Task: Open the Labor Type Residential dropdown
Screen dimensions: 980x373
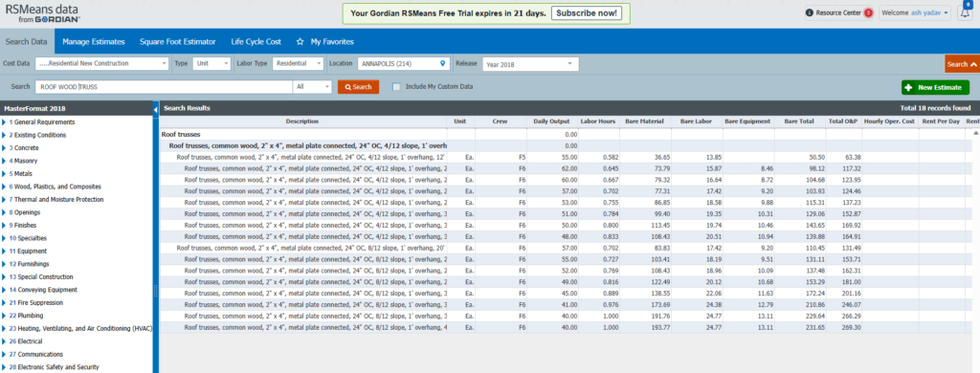Action: coord(298,64)
